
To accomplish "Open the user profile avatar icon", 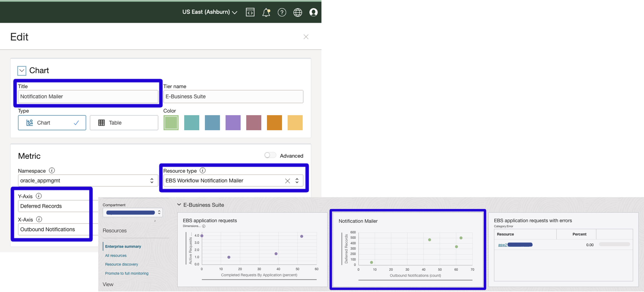I will pos(313,12).
